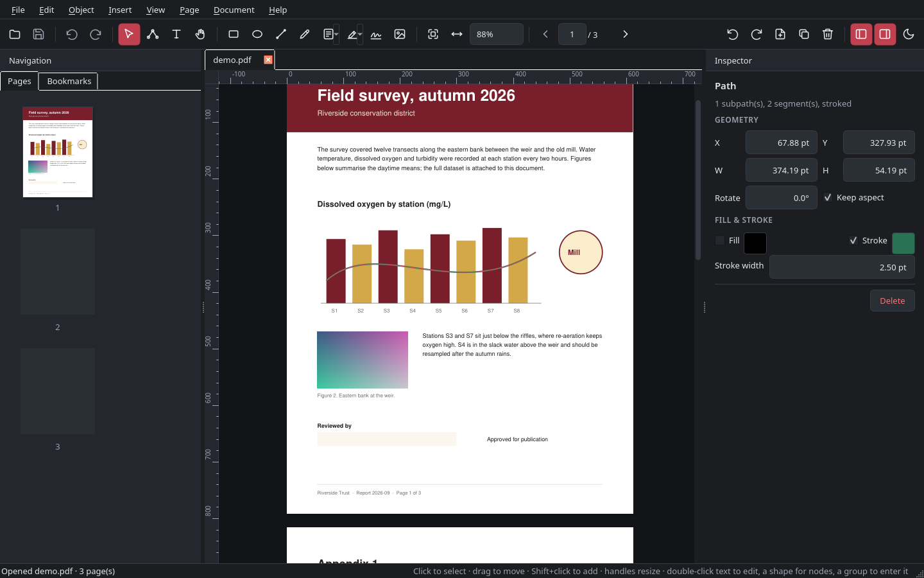Click the Stroke width input field
Viewport: 924px width, 578px height.
coord(842,267)
